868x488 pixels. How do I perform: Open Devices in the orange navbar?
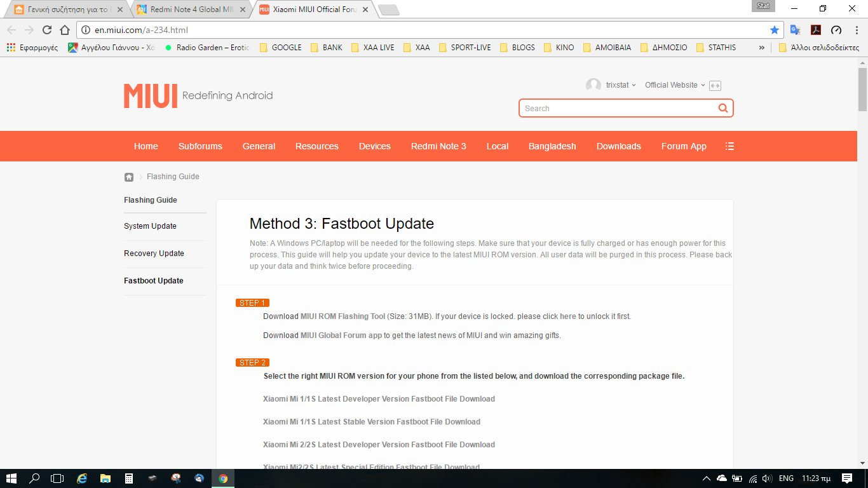pyautogui.click(x=375, y=146)
